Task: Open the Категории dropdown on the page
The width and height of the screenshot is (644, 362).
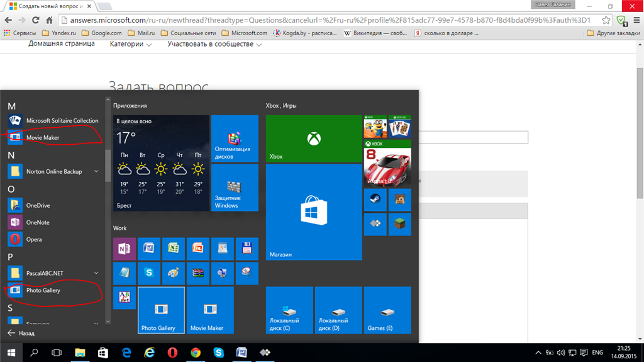Action: tap(131, 44)
